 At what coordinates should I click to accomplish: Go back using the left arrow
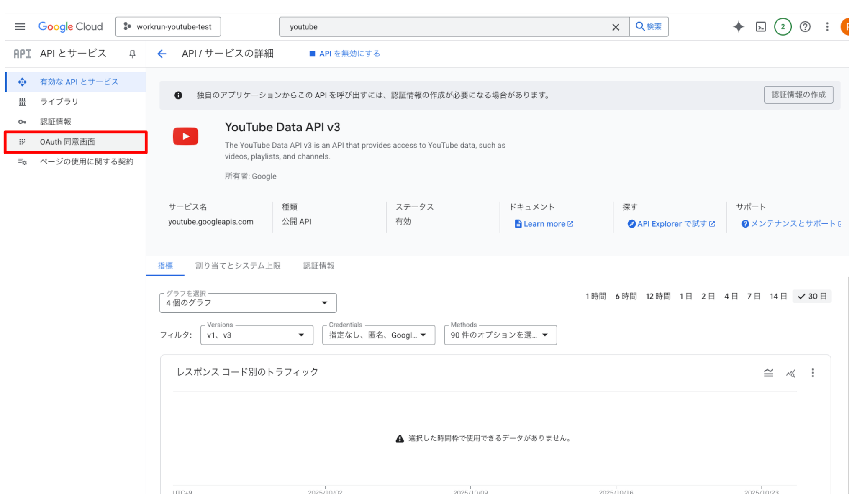(162, 54)
